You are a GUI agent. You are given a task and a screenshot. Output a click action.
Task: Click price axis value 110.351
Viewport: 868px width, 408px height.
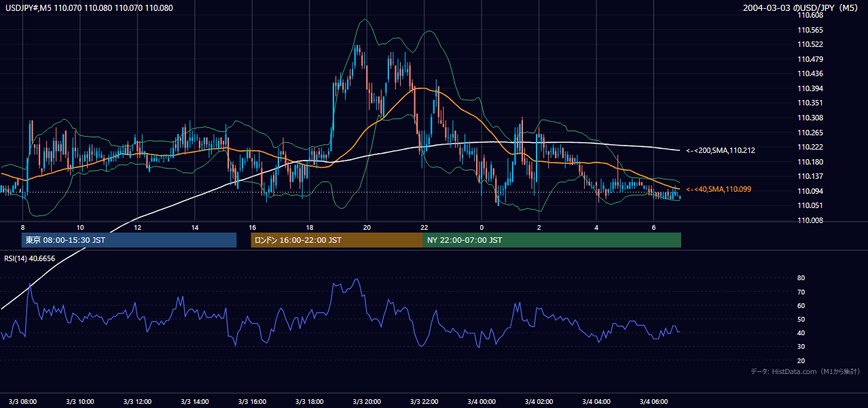pyautogui.click(x=810, y=103)
